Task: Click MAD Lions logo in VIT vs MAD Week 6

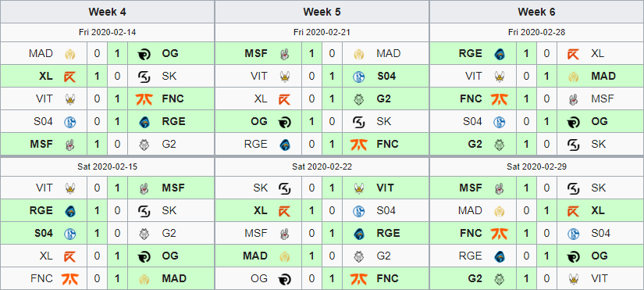Action: tap(574, 76)
